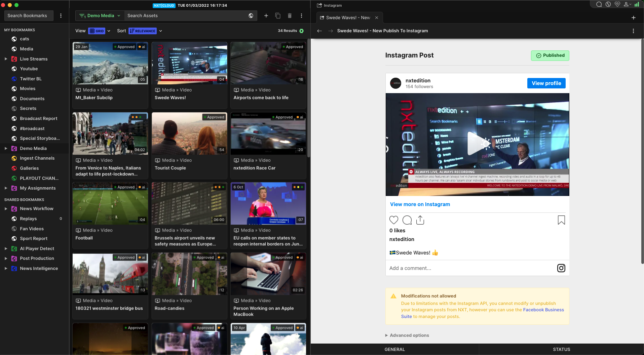Open the asset toolbar three-dot menu
644x355 pixels.
301,15
